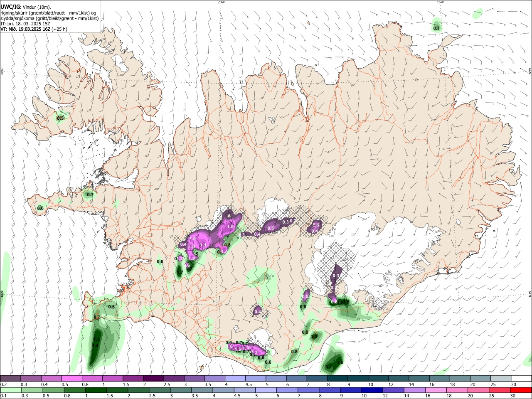The height and width of the screenshot is (399, 532).
Task: Click the navy blue rain swatch between 10 and 12
Action: coord(372,390)
